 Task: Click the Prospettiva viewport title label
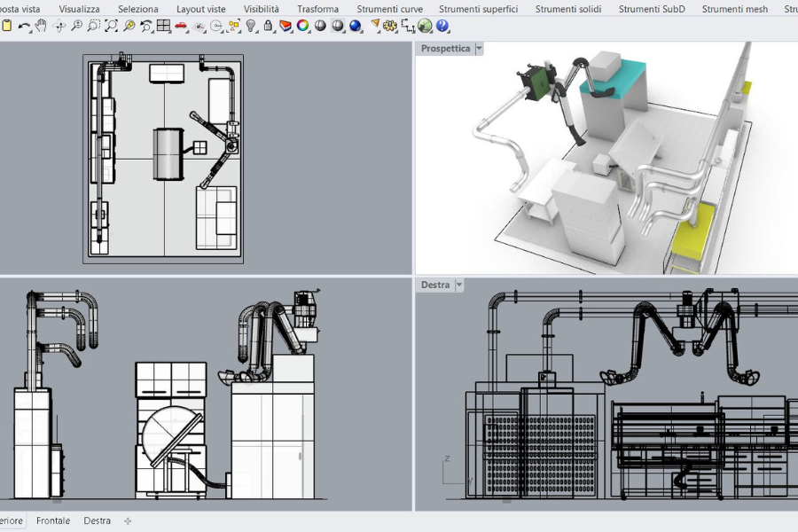point(445,49)
